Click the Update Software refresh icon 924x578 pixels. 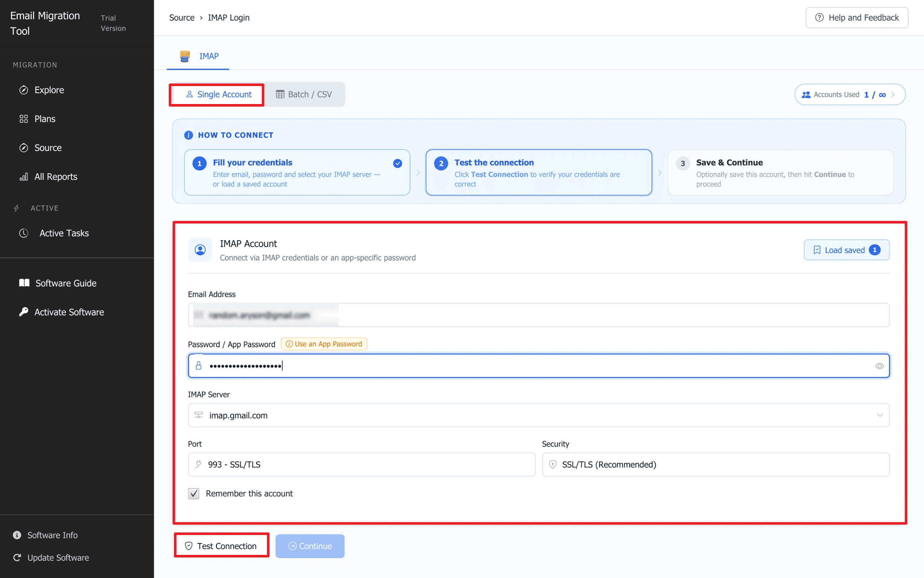pyautogui.click(x=17, y=557)
